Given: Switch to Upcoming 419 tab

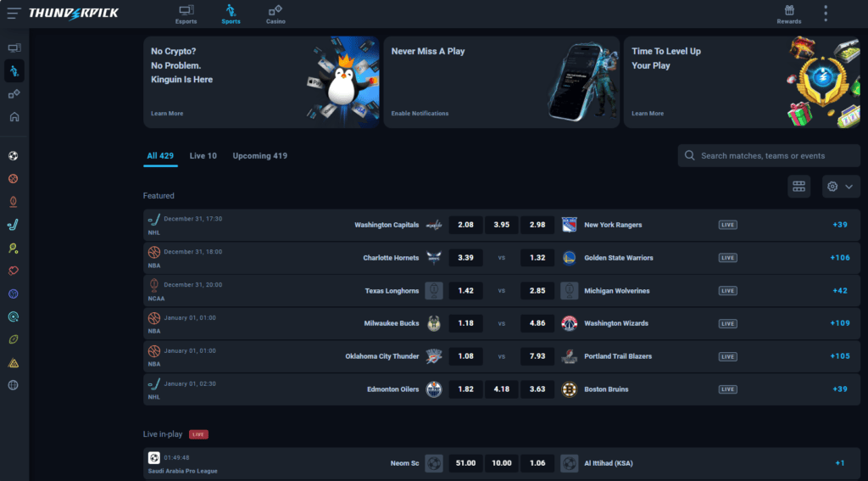Looking at the screenshot, I should pyautogui.click(x=259, y=156).
